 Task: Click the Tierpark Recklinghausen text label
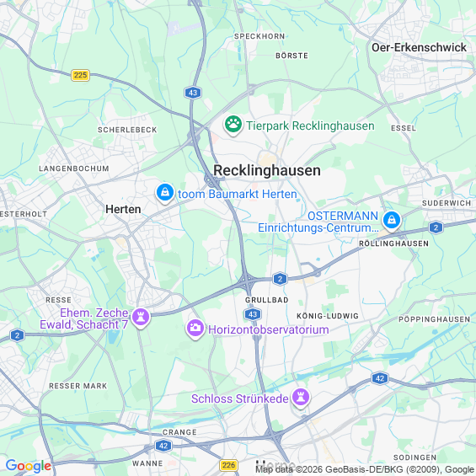tap(310, 126)
